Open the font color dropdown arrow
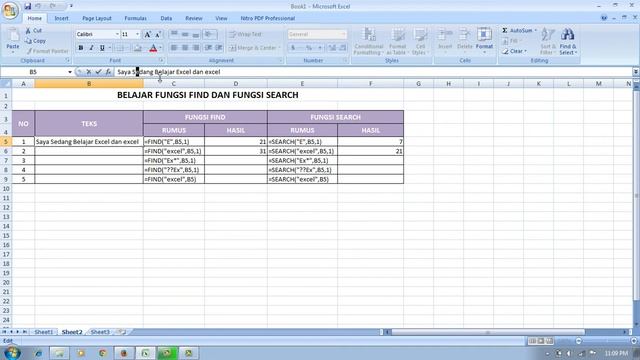The height and width of the screenshot is (360, 640). [160, 48]
